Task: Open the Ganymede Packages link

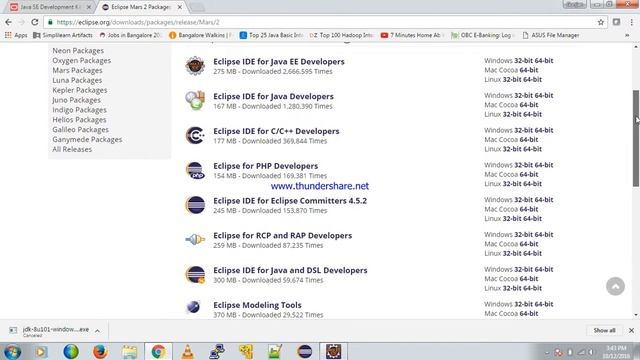Action: 87,140
